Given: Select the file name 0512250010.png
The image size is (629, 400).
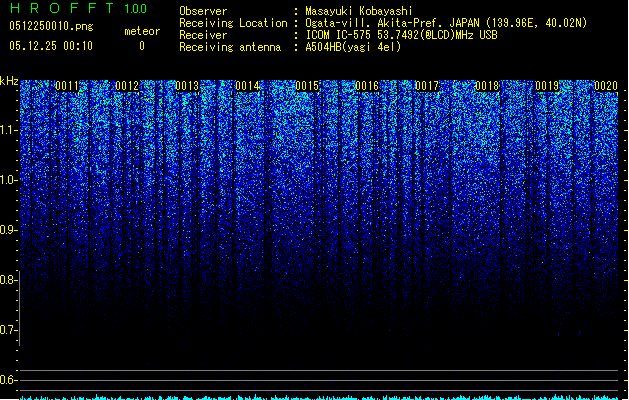Looking at the screenshot, I should [51, 27].
